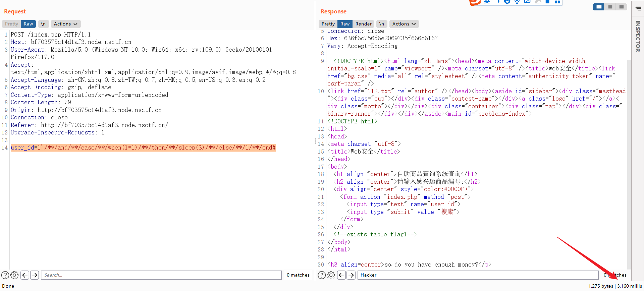Switch to side-by-side layout view
The image size is (644, 291).
coord(599,7)
